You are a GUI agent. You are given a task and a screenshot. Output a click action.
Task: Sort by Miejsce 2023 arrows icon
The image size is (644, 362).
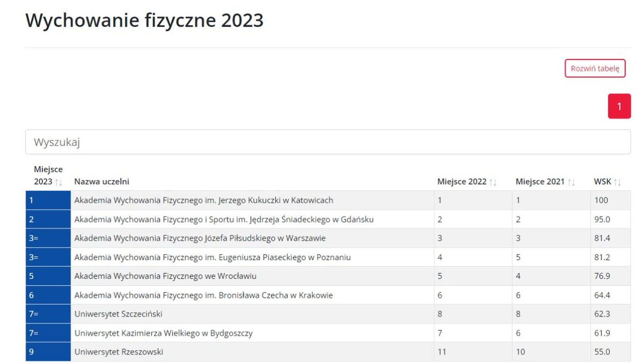[59, 182]
